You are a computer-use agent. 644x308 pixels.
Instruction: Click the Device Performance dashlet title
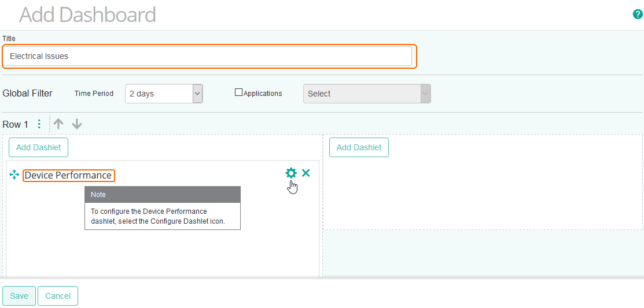(68, 176)
